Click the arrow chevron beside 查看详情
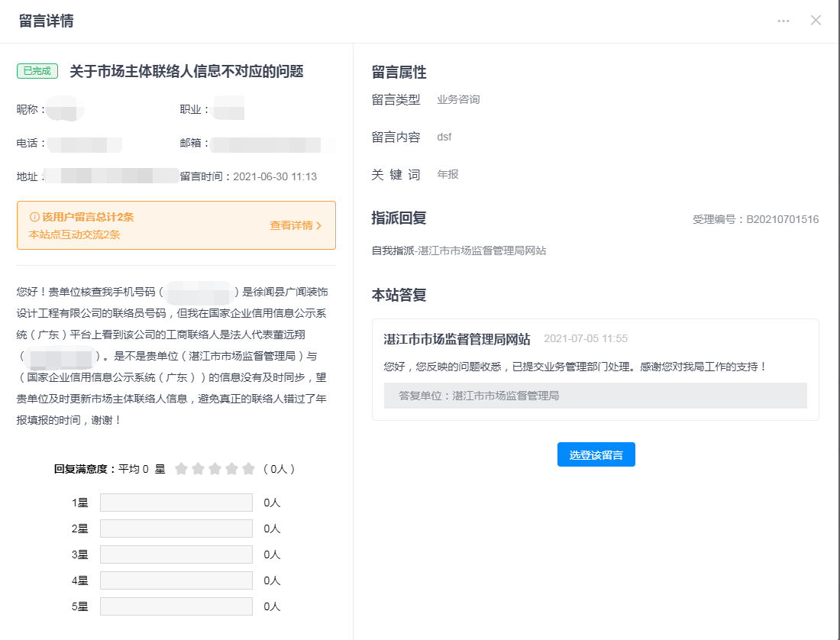 pos(319,226)
